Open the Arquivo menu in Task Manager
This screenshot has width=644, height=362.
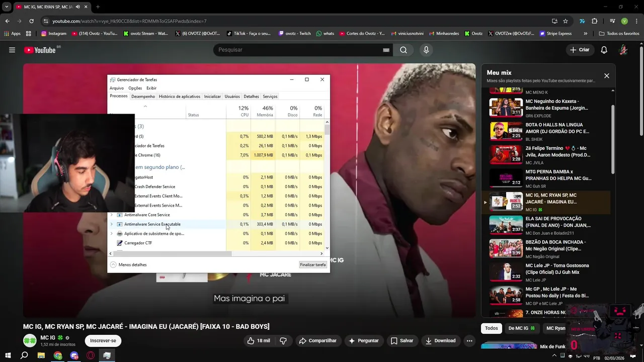coord(117,88)
